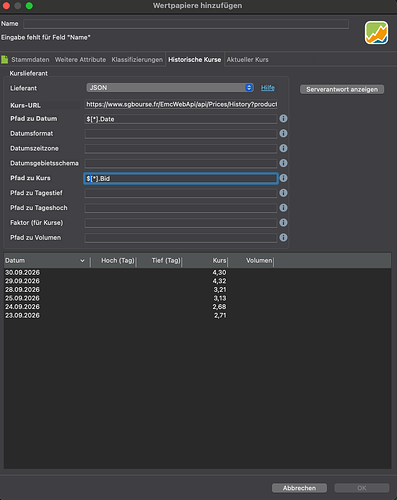Click info icon next to Datumsformat
The image size is (397, 500).
[x=283, y=133]
